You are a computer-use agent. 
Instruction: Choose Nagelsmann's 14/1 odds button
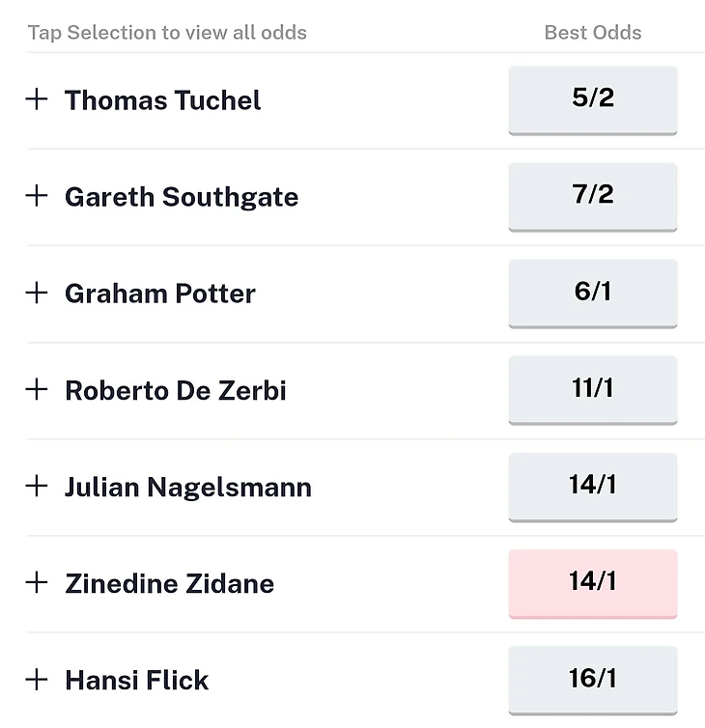592,486
